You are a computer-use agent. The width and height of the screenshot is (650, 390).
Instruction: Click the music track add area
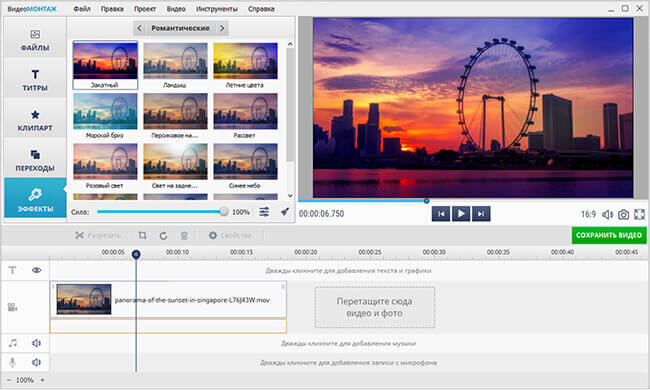tap(348, 343)
